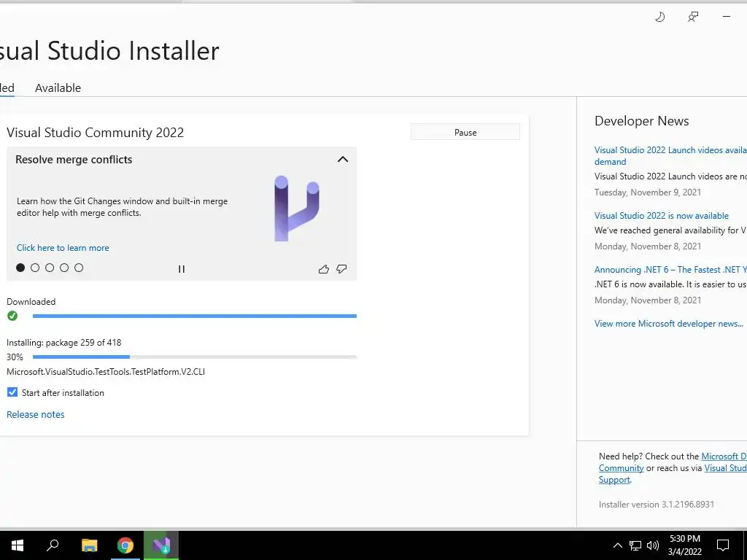Show hidden system tray icons

click(617, 545)
